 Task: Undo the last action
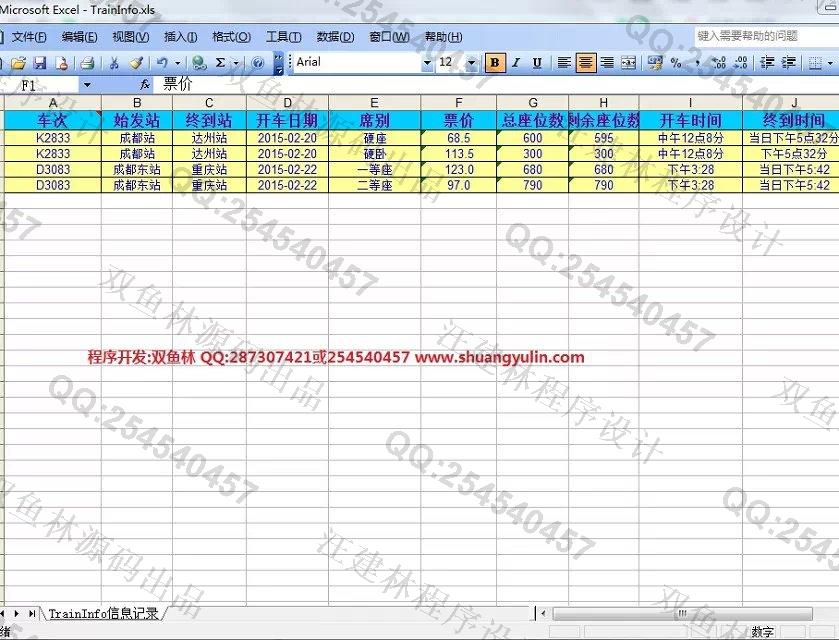(x=162, y=63)
